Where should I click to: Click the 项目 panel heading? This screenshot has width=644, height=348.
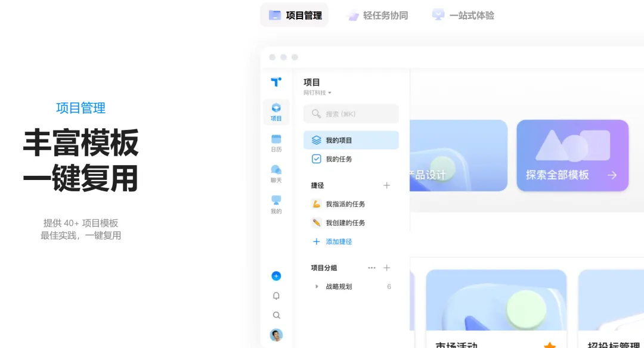[311, 82]
